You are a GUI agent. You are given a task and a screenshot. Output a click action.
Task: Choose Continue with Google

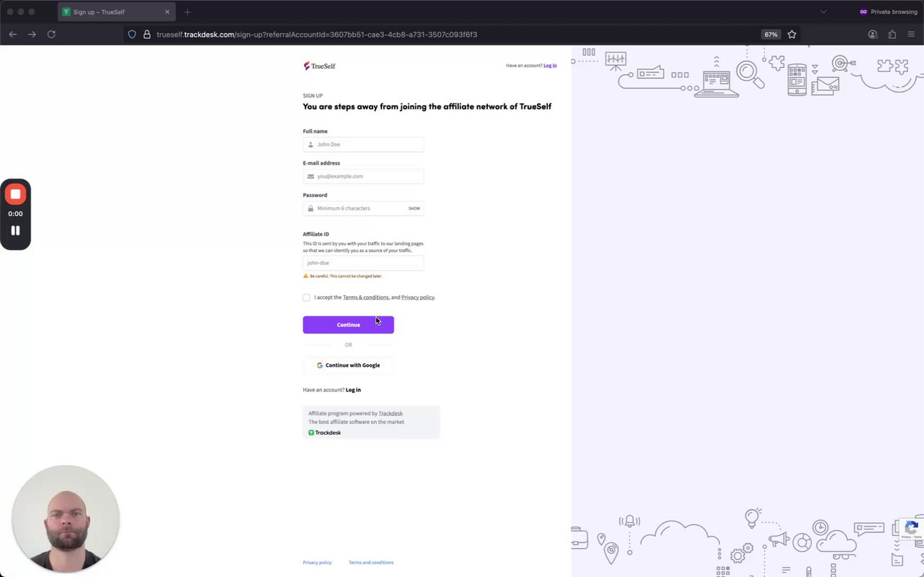click(349, 365)
